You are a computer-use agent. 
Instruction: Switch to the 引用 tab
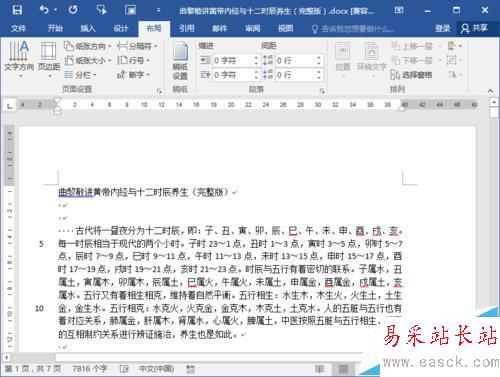coord(187,29)
